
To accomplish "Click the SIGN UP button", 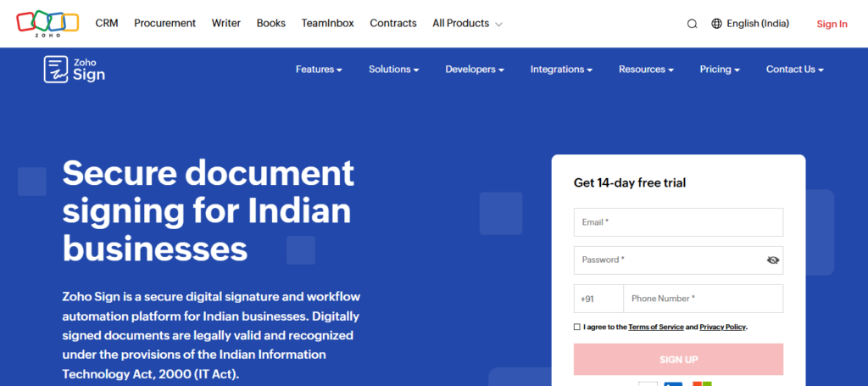I will pos(679,360).
